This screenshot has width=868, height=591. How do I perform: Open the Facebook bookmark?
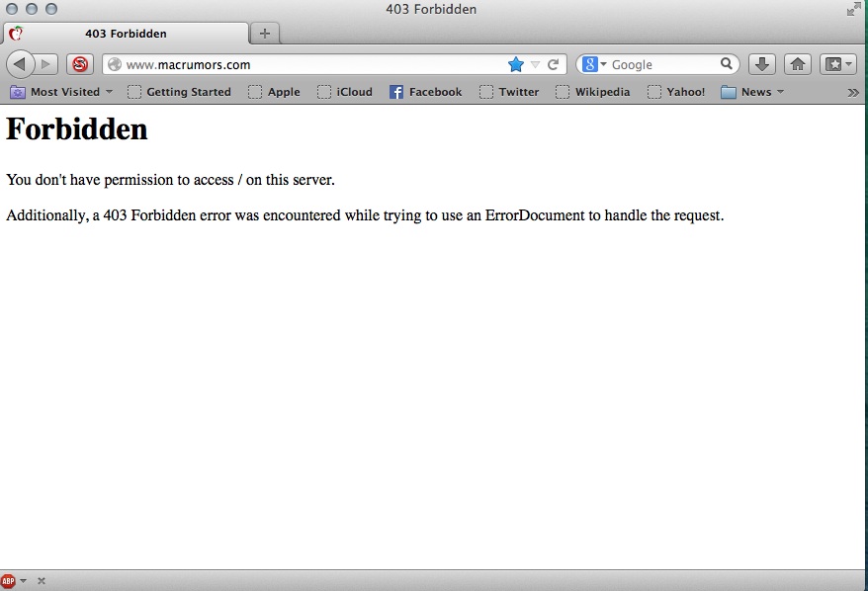426,92
